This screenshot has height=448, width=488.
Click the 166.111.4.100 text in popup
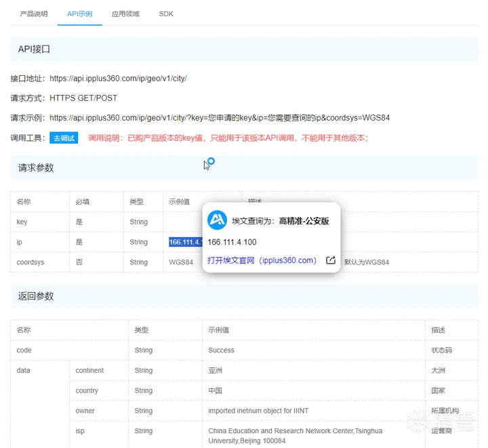232,242
